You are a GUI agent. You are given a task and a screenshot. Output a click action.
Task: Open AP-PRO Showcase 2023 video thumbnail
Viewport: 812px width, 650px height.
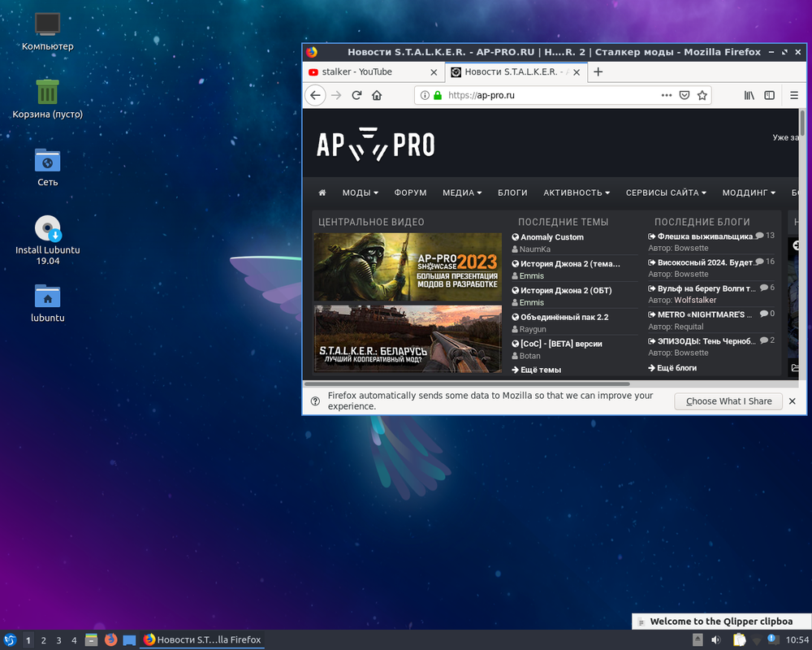tap(408, 267)
